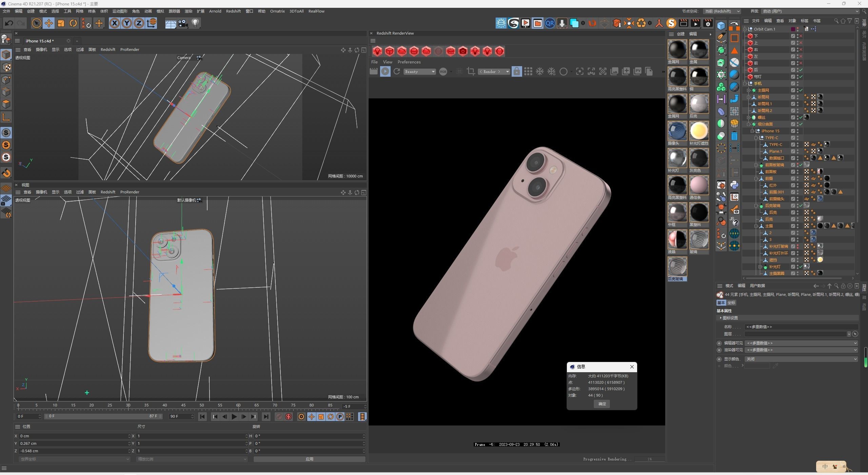Toggle 编辑器可见 radio dot
Screen dimensions: 868x475
719,343
